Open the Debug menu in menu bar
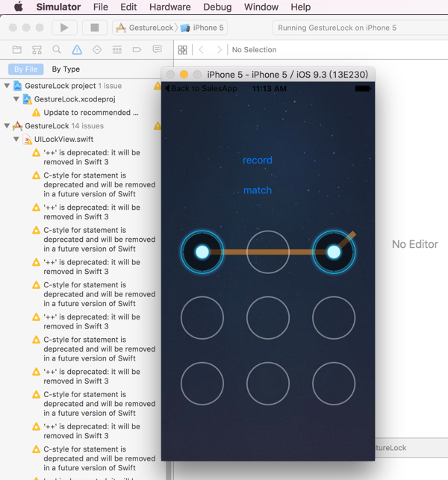The width and height of the screenshot is (448, 480). point(217,7)
